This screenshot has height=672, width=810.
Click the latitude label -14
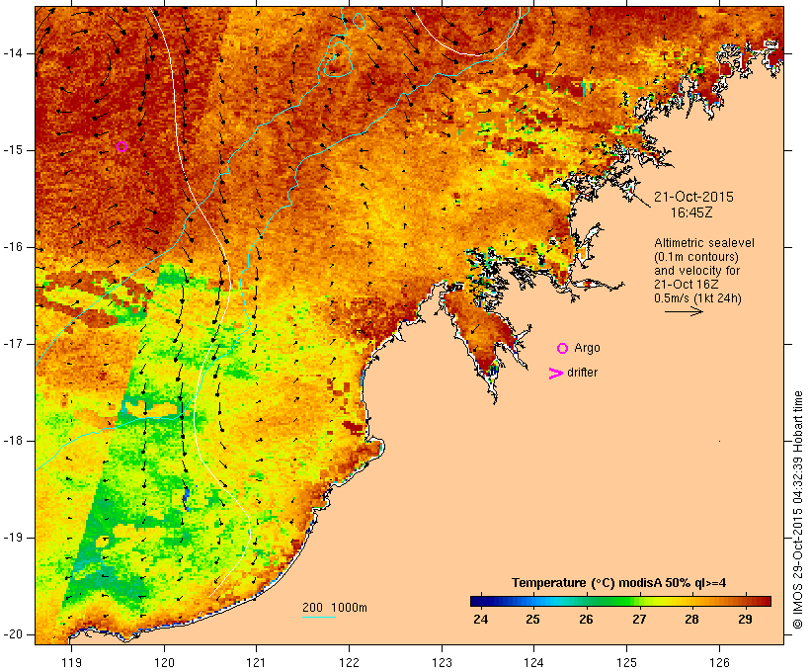click(12, 53)
